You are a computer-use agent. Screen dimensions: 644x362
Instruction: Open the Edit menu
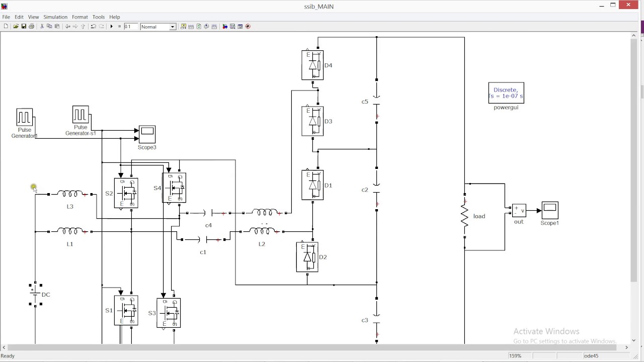(19, 17)
